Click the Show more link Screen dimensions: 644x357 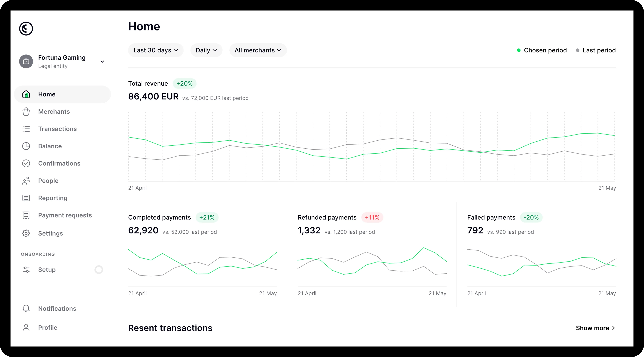595,328
